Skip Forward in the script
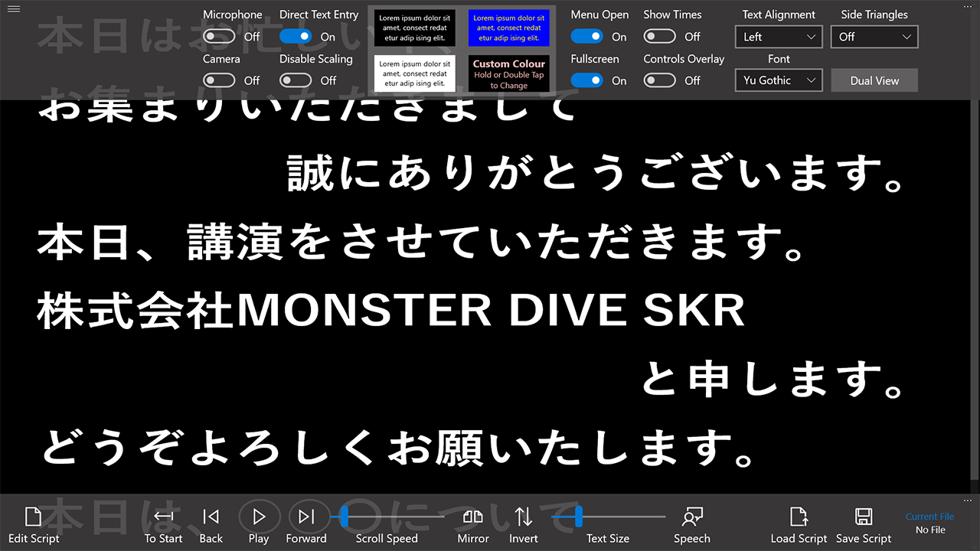 coord(306,517)
